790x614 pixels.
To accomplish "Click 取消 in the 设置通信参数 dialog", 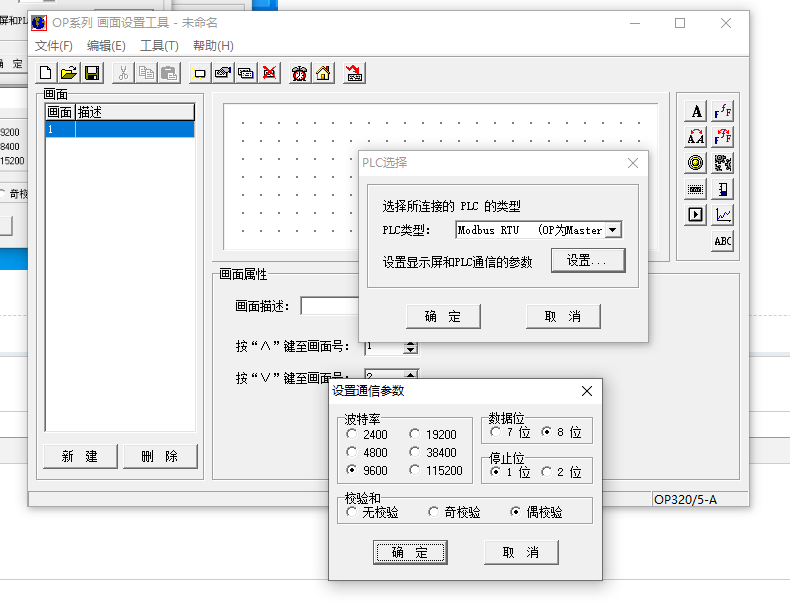I will point(521,553).
